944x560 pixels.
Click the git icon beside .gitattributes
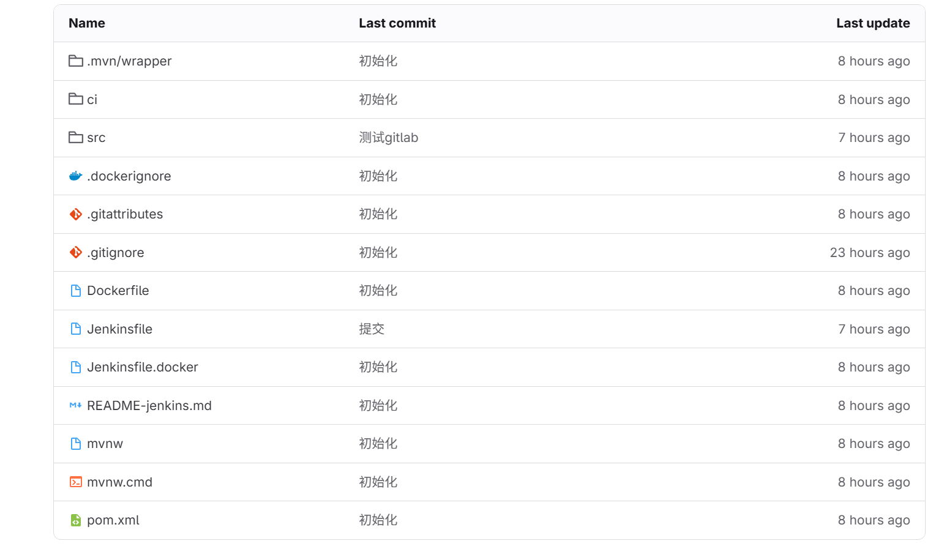(x=76, y=214)
